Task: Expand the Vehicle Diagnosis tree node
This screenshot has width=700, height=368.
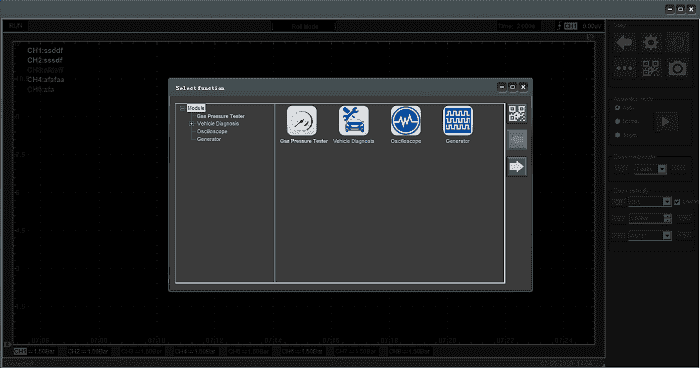Action: [192, 124]
